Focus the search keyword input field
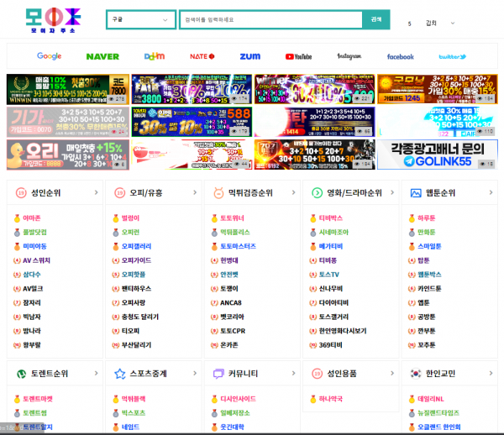Screen dimensions: 504x435 tap(271, 19)
